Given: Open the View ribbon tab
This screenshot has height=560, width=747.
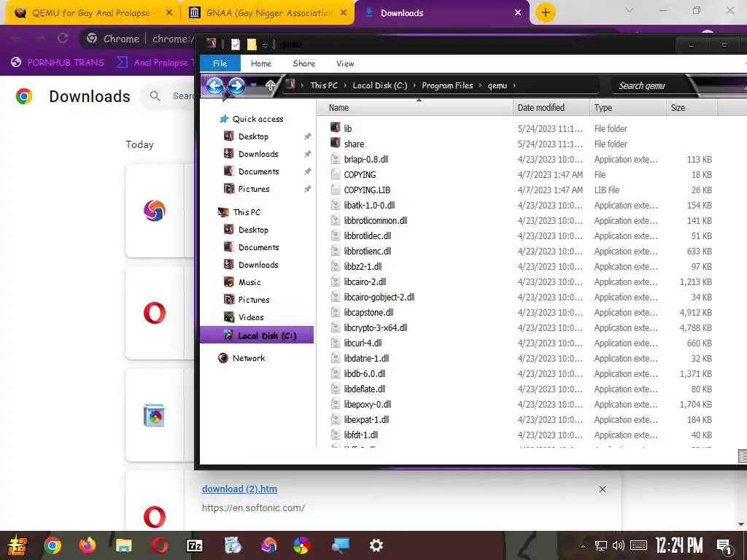Looking at the screenshot, I should coord(345,63).
